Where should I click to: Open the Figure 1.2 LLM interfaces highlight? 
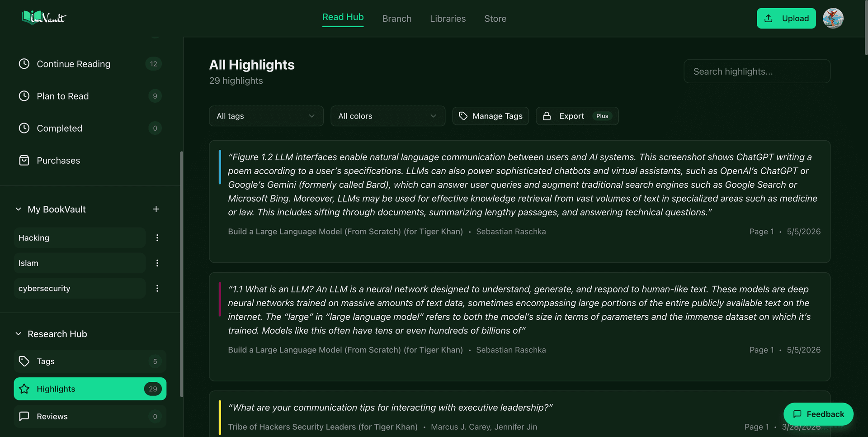click(519, 201)
